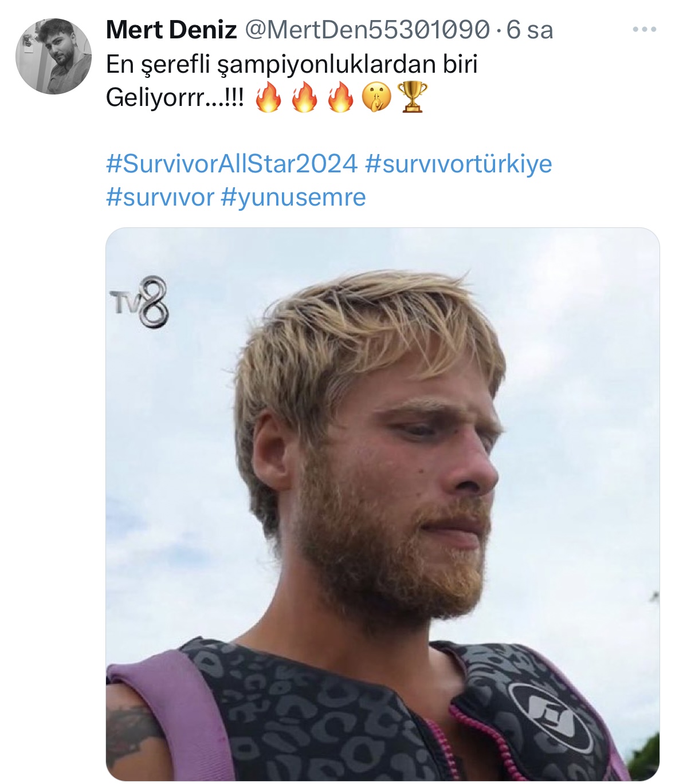Click the TV8 logo on the photo
675x784 pixels.
(x=140, y=302)
